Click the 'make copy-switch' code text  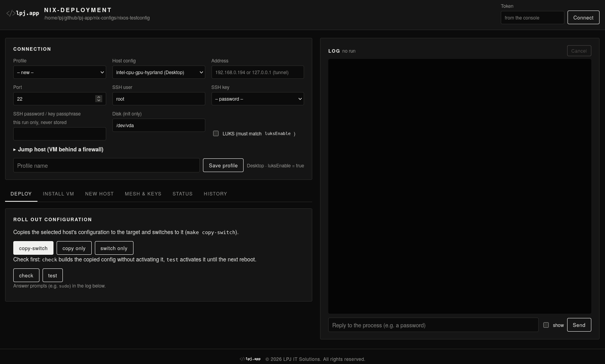pos(211,232)
